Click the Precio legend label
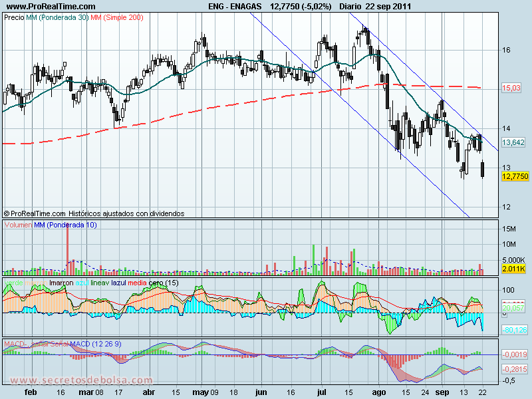Viewport: 532px width, 399px height. coord(14,17)
